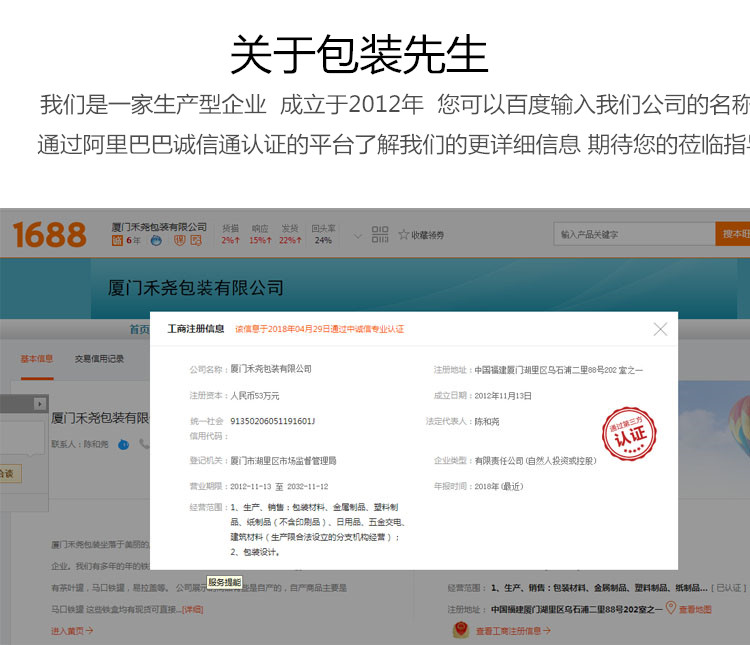Click the 人民币53万元 registered capital value

tap(255, 396)
